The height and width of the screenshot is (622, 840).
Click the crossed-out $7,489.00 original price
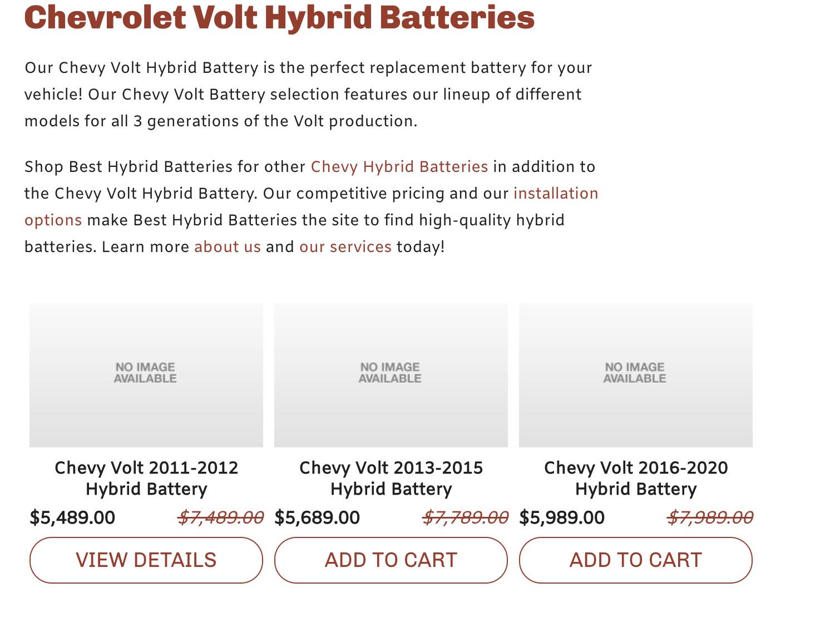pos(220,518)
